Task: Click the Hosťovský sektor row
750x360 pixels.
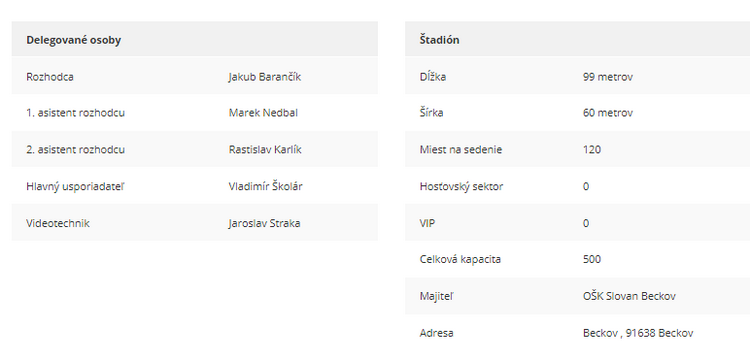Action: click(x=577, y=186)
